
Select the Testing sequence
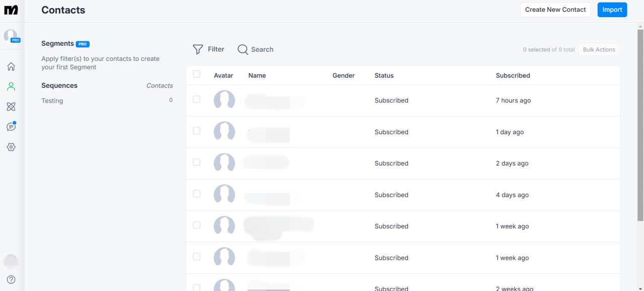click(52, 101)
